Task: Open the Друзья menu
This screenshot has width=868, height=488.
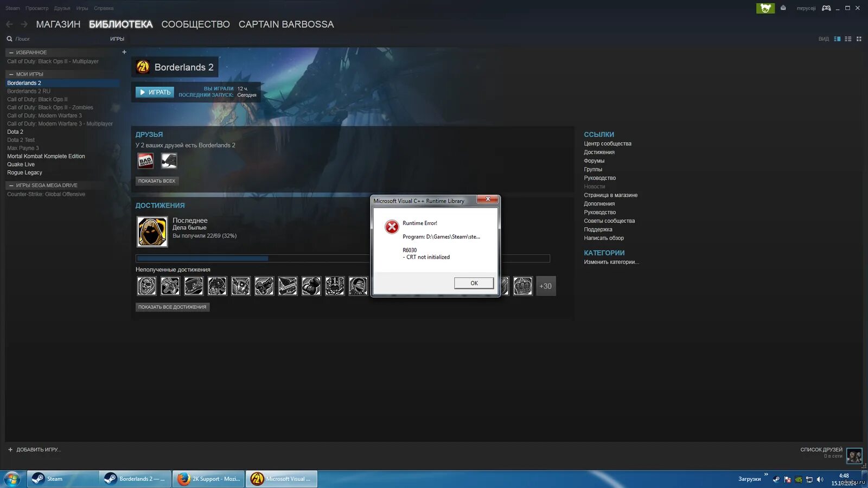Action: pos(62,8)
